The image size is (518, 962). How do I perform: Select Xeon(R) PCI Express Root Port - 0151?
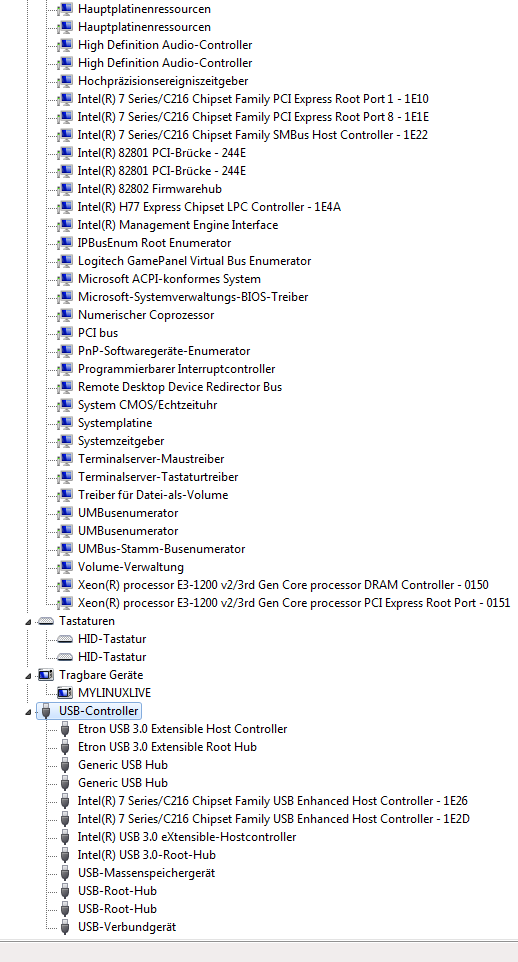(x=294, y=602)
